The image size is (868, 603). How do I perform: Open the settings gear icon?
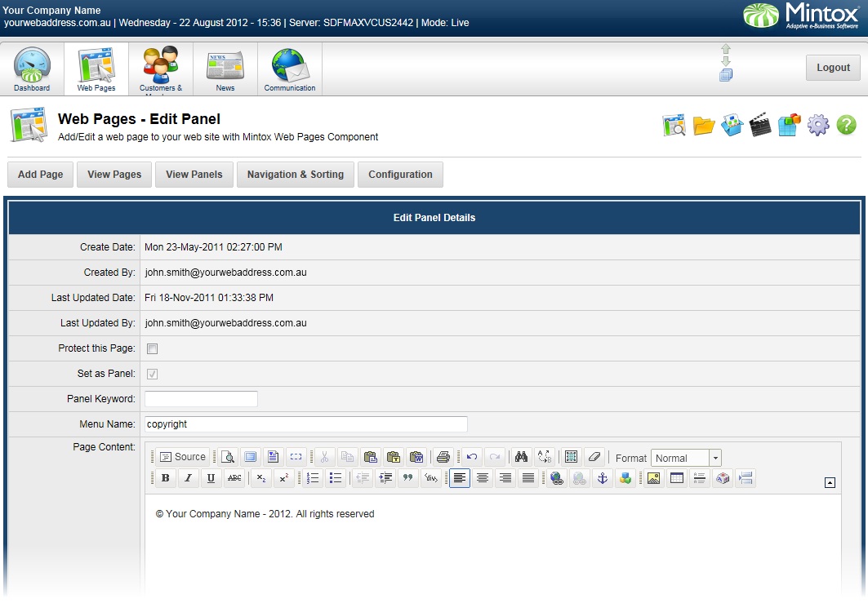(x=817, y=126)
